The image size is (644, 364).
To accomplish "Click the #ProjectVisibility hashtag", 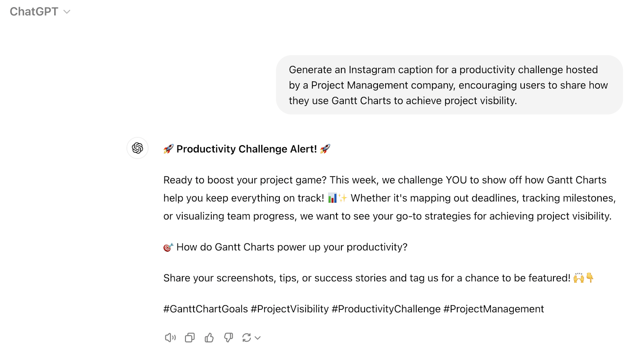I will pyautogui.click(x=290, y=309).
